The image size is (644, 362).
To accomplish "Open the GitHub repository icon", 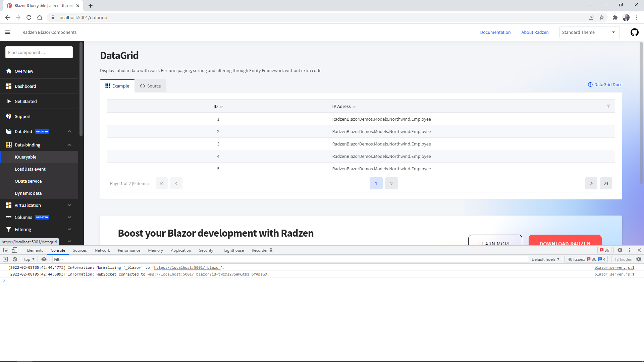I will tap(634, 32).
